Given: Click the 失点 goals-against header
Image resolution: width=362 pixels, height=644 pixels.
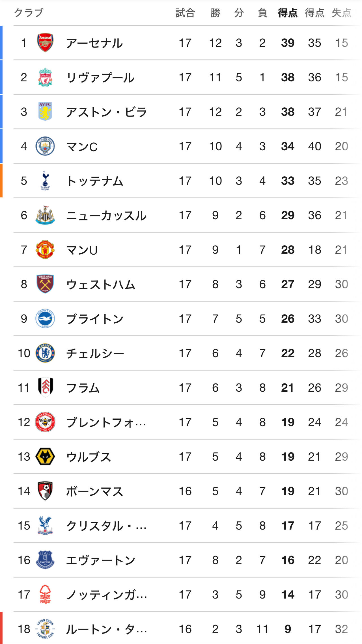Looking at the screenshot, I should 342,13.
